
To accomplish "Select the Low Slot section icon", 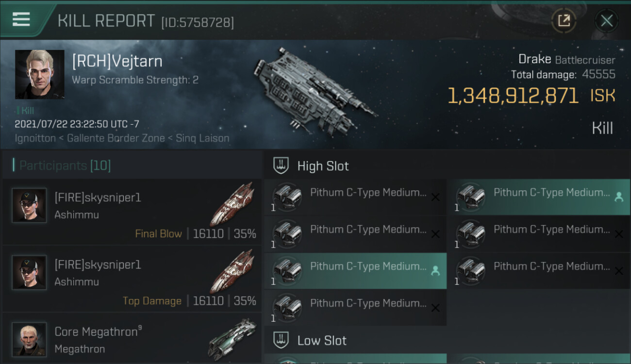I will point(282,340).
